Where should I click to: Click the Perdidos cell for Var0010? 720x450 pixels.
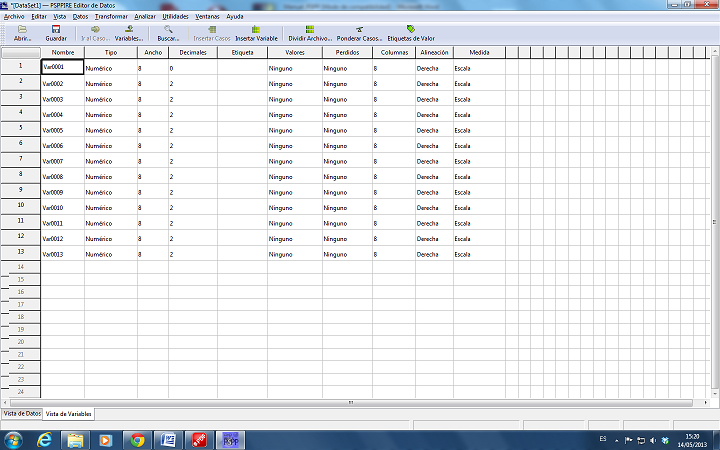pos(347,208)
